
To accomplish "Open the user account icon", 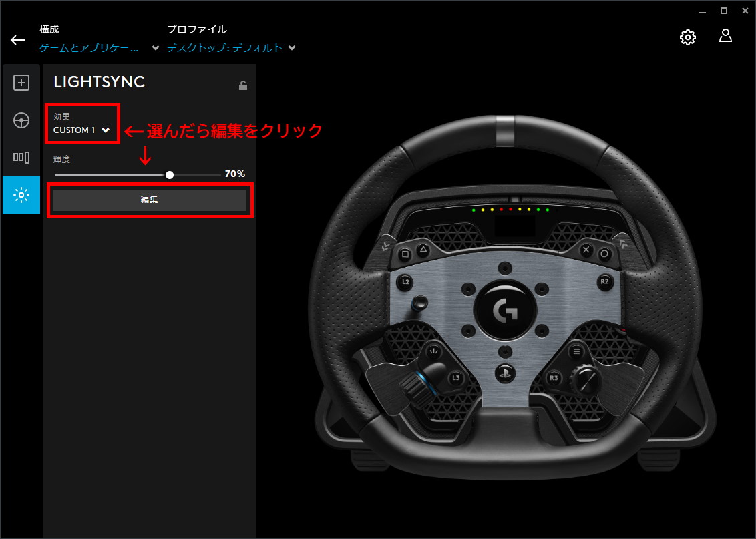I will (726, 36).
